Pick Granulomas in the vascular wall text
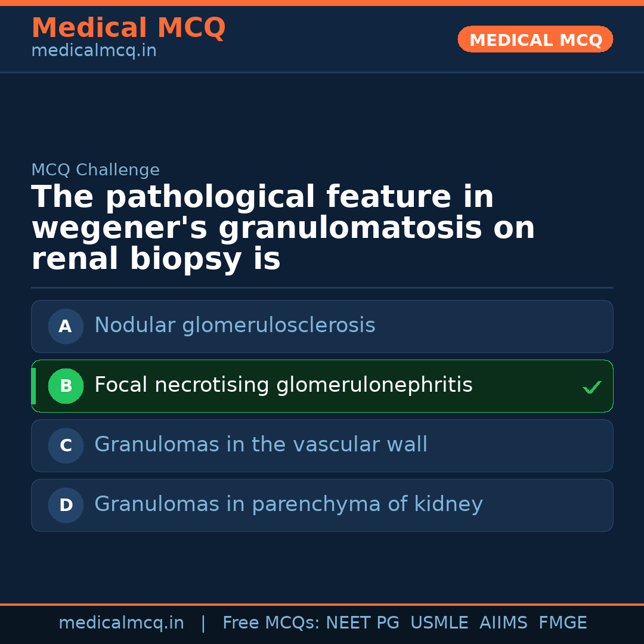 pos(261,445)
